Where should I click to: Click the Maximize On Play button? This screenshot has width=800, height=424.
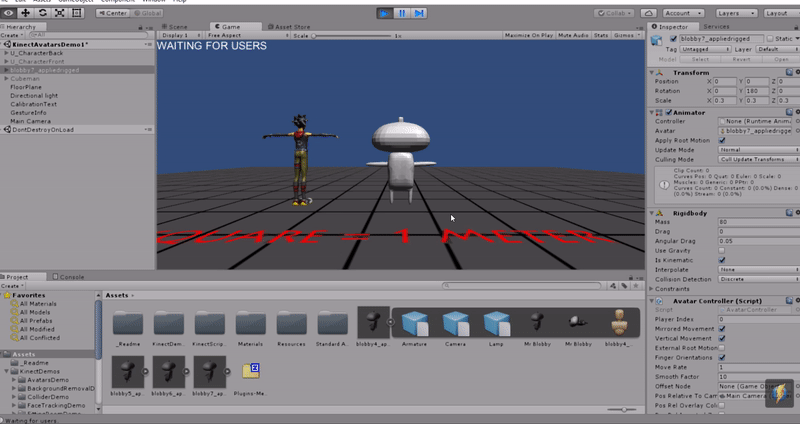pos(529,35)
